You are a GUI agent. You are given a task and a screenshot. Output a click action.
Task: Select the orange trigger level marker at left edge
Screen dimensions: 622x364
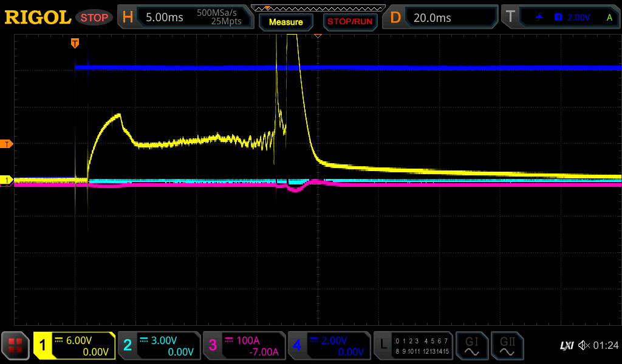pos(8,144)
